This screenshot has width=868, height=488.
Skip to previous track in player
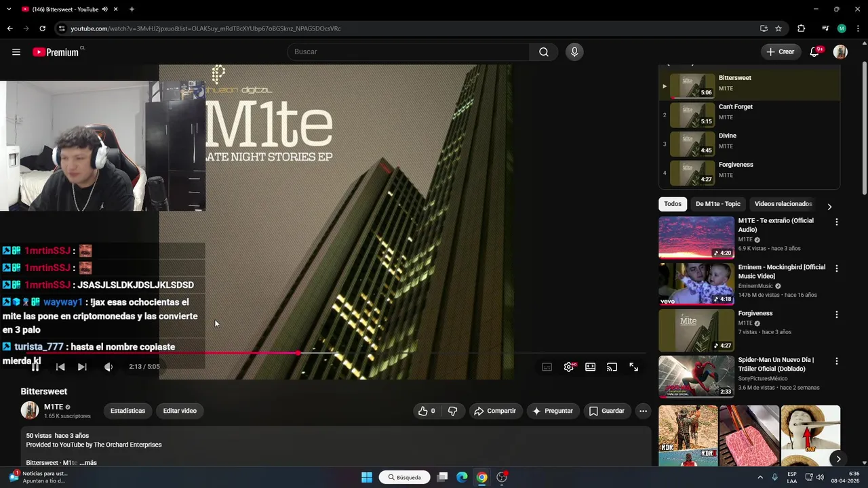point(60,367)
